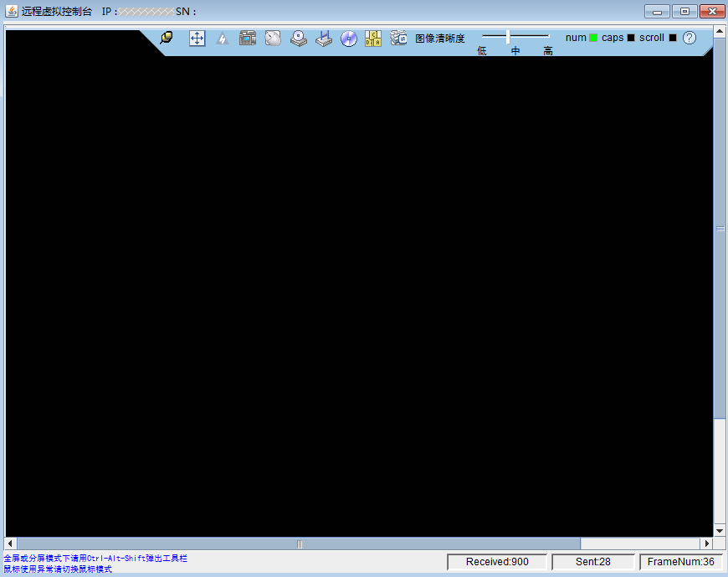Click the scroll down arrow
The image size is (728, 577).
coord(720,531)
